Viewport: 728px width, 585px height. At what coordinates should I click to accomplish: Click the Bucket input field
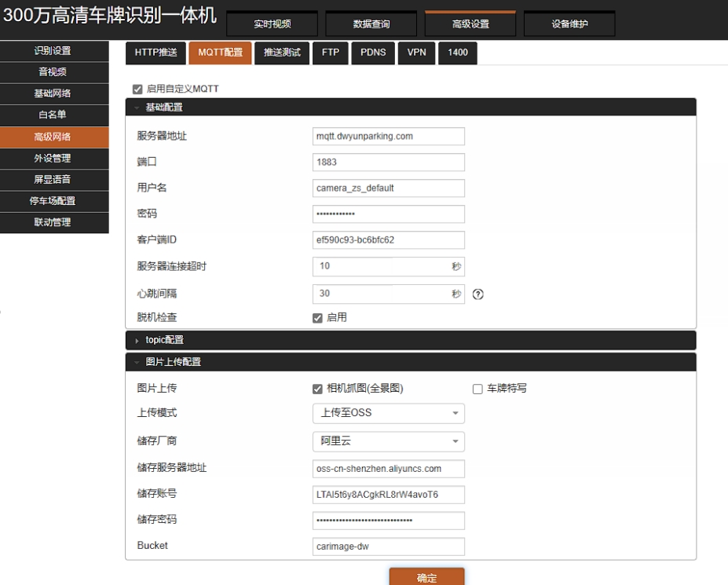(x=388, y=546)
